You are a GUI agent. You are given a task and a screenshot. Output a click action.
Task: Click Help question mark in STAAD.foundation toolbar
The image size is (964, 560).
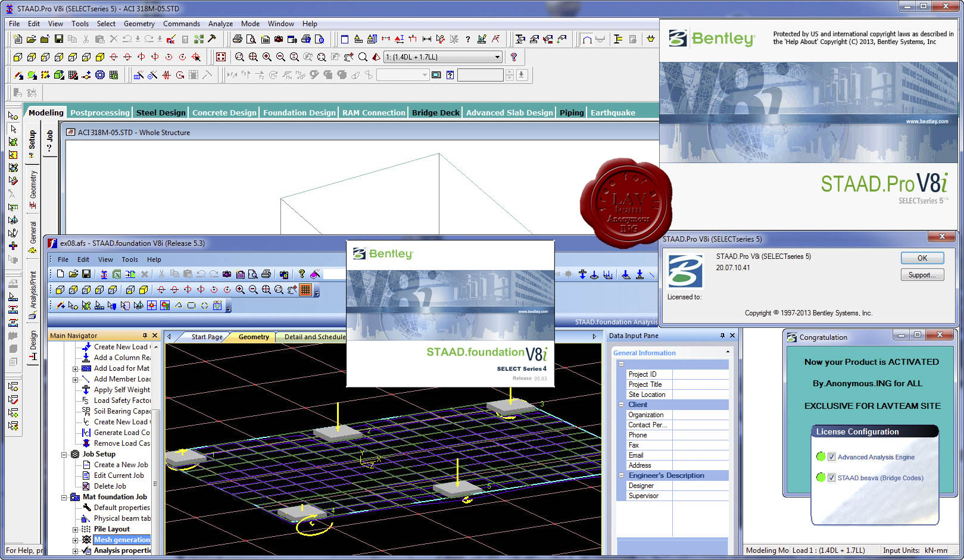302,274
